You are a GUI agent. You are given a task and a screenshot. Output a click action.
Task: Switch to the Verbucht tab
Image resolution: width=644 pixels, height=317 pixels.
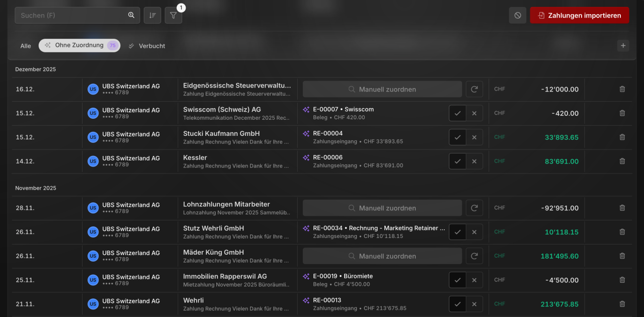(x=147, y=46)
